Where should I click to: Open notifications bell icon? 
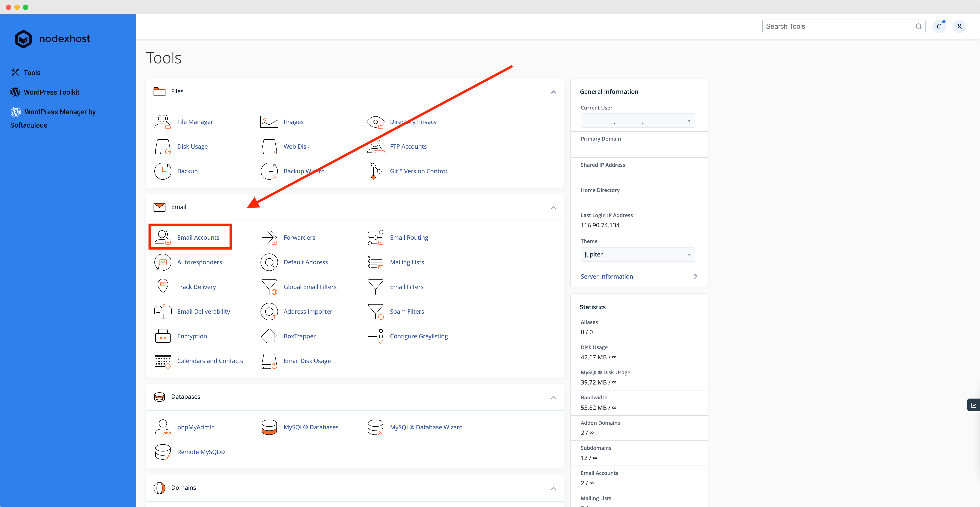939,26
